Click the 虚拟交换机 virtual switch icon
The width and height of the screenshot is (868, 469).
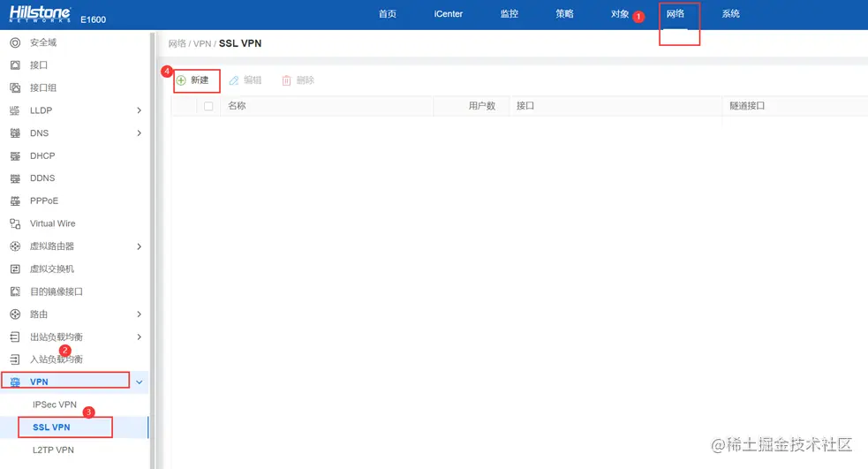(15, 269)
